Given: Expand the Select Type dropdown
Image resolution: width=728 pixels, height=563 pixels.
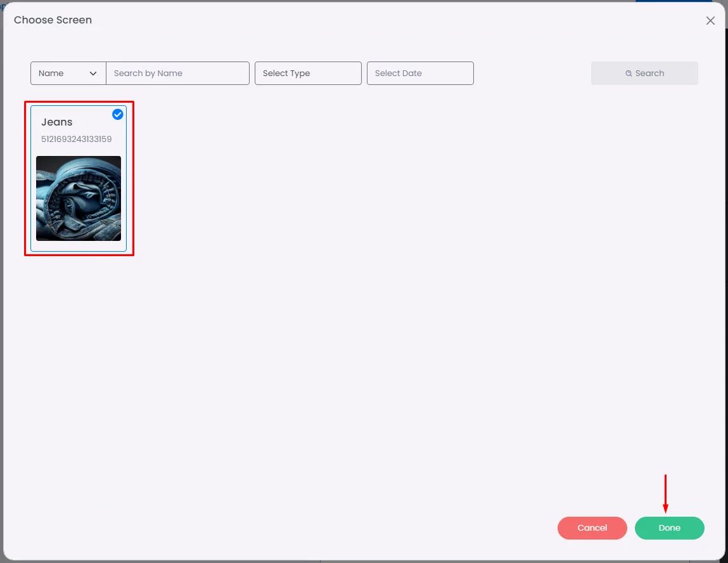Looking at the screenshot, I should pyautogui.click(x=308, y=74).
